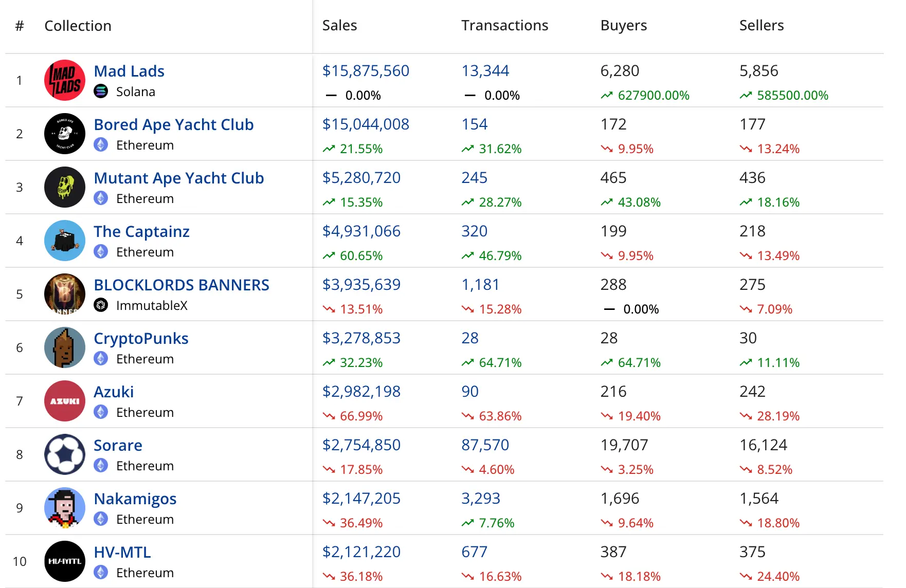Click the 19,707 buyers count
This screenshot has height=588, width=906.
[624, 445]
